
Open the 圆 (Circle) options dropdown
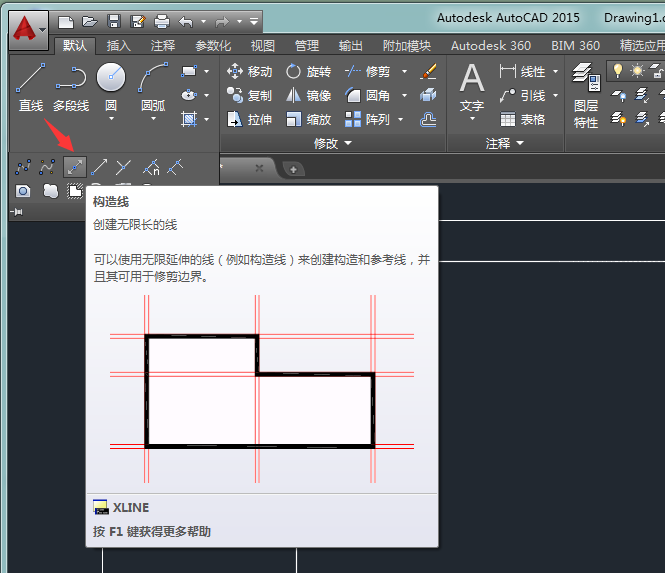coord(111,119)
